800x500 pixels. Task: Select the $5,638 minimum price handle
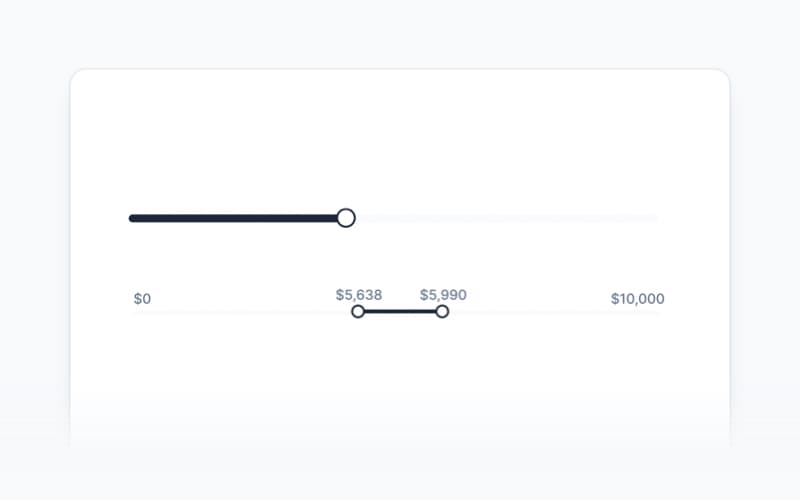click(358, 312)
